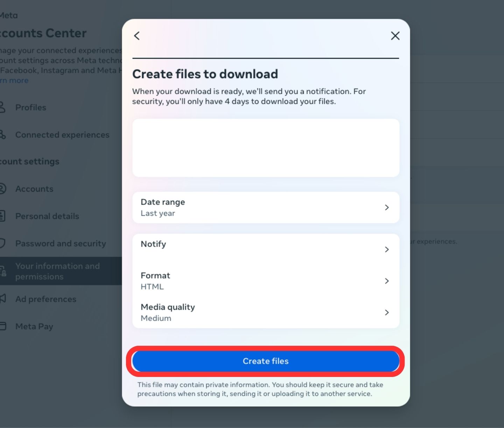Viewport: 504px width, 428px height.
Task: Click the empty white card area
Action: (266, 148)
